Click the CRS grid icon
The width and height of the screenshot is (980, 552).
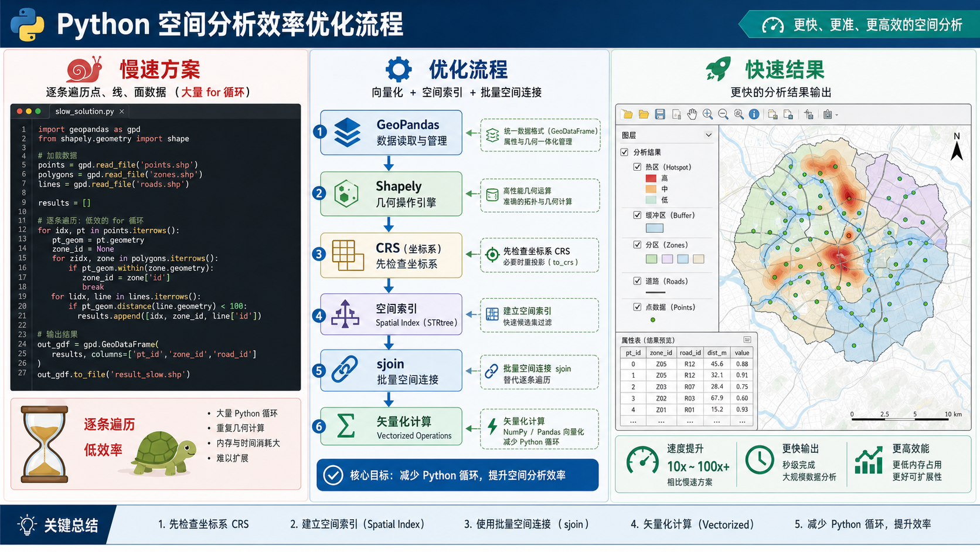pos(348,255)
